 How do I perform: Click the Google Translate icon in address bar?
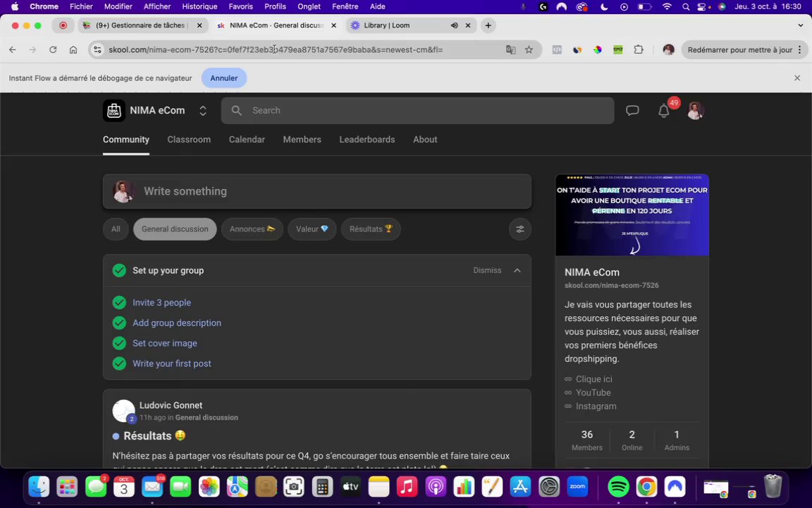(510, 50)
